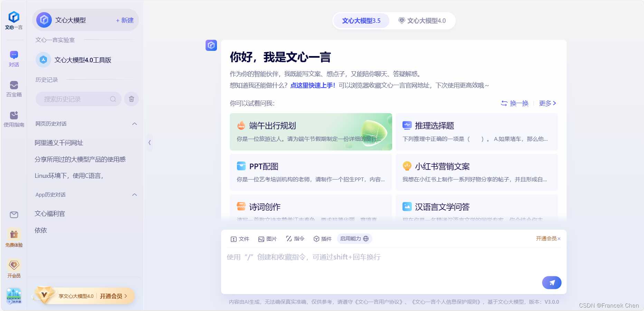644x311 pixels.
Task: Collapse the App历史对话 section
Action: point(134,195)
